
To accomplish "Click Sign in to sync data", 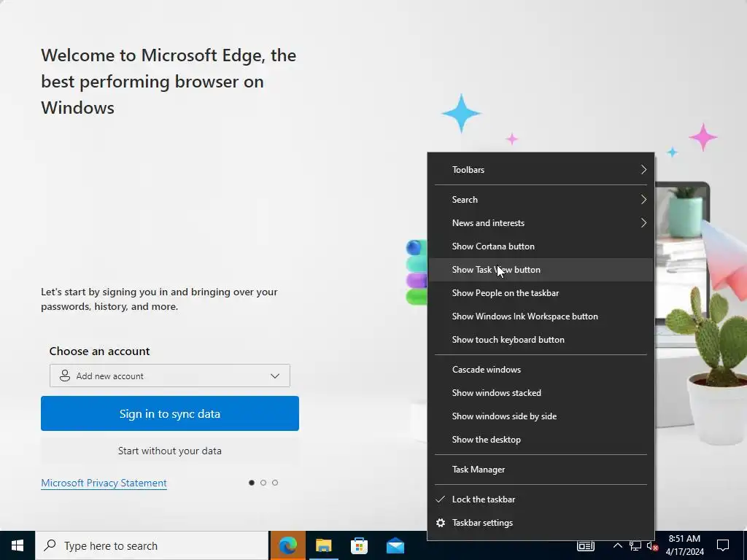I will pyautogui.click(x=169, y=413).
